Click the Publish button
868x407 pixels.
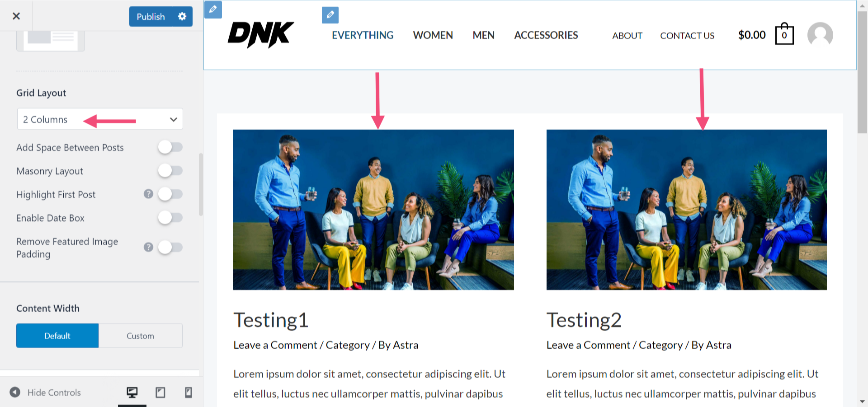coord(151,16)
